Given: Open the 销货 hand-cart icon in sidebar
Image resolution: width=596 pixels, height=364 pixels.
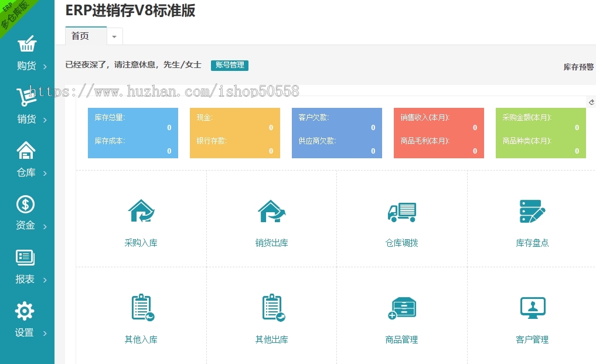Looking at the screenshot, I should 26,97.
